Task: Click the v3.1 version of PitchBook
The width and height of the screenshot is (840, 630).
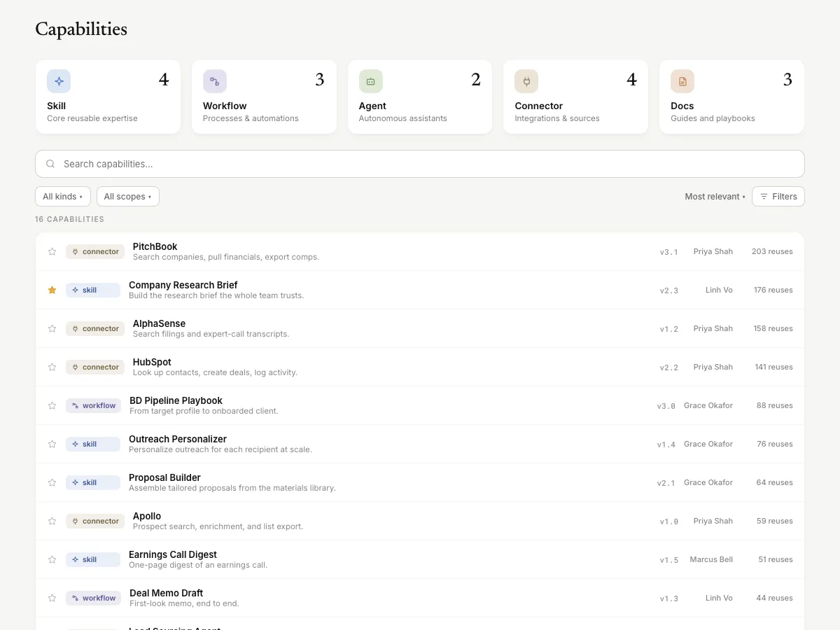Action: tap(669, 252)
